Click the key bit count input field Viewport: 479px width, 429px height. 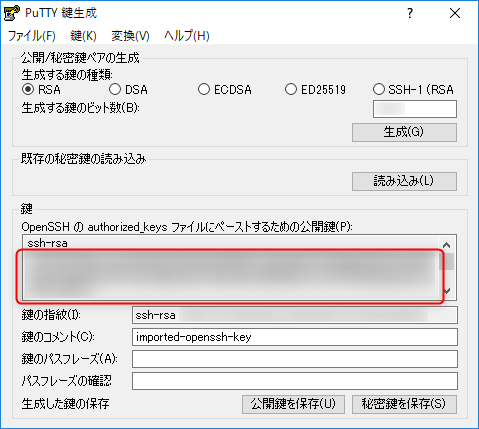(x=415, y=109)
